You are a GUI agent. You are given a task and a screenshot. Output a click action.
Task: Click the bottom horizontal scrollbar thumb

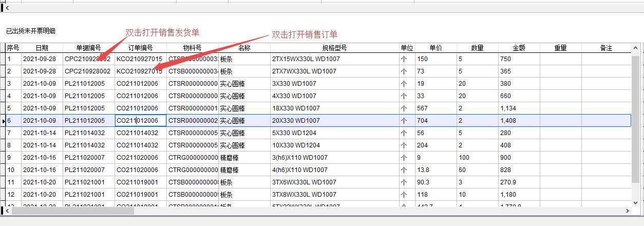(72, 211)
